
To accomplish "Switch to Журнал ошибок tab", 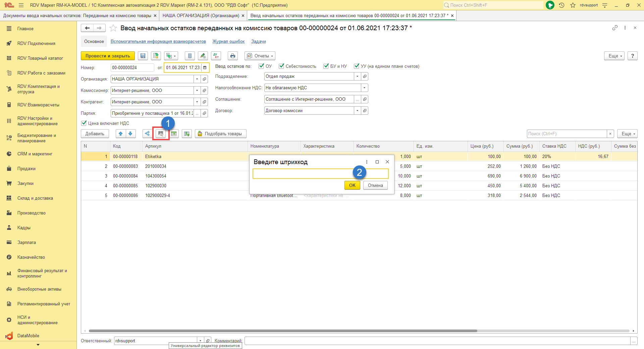I will click(x=228, y=42).
